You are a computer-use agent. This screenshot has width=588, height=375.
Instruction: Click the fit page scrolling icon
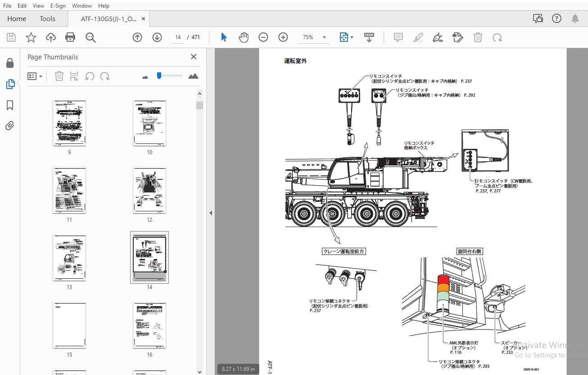[344, 37]
